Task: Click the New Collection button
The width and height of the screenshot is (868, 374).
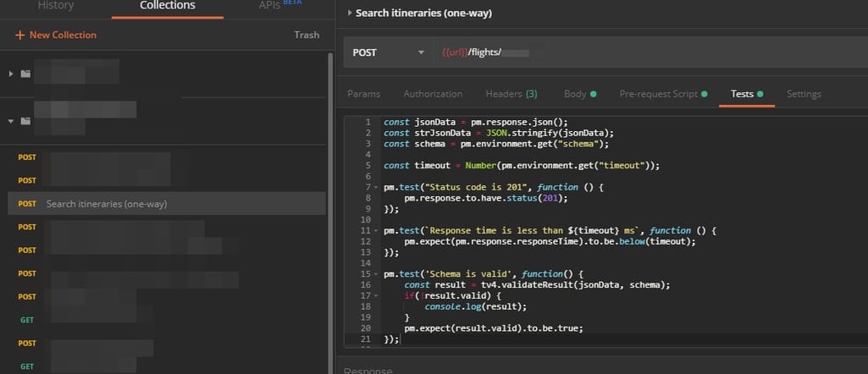Action: (x=56, y=35)
